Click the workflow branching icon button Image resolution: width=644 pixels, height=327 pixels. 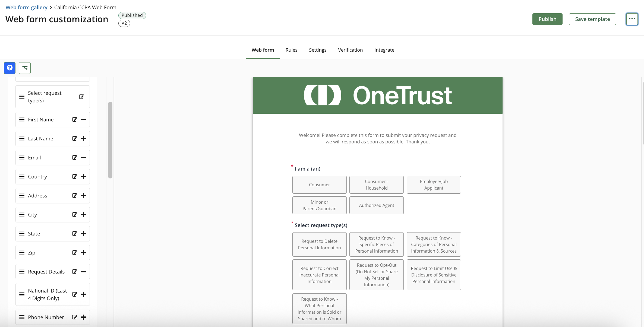25,68
